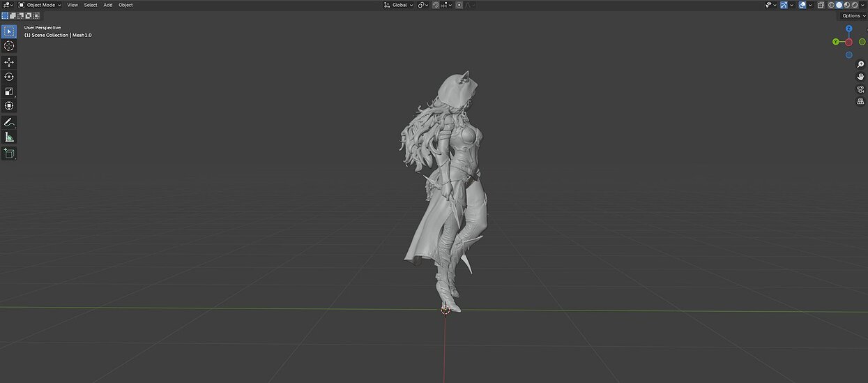Set selection mode to Subtract
This screenshot has width=868, height=383.
(20, 15)
